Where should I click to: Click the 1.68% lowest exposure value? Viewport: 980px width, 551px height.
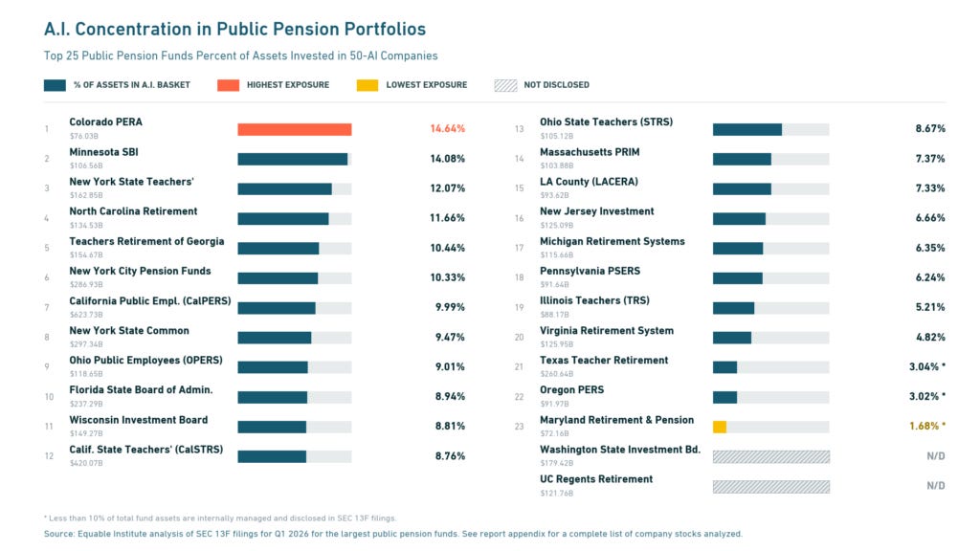click(x=926, y=426)
